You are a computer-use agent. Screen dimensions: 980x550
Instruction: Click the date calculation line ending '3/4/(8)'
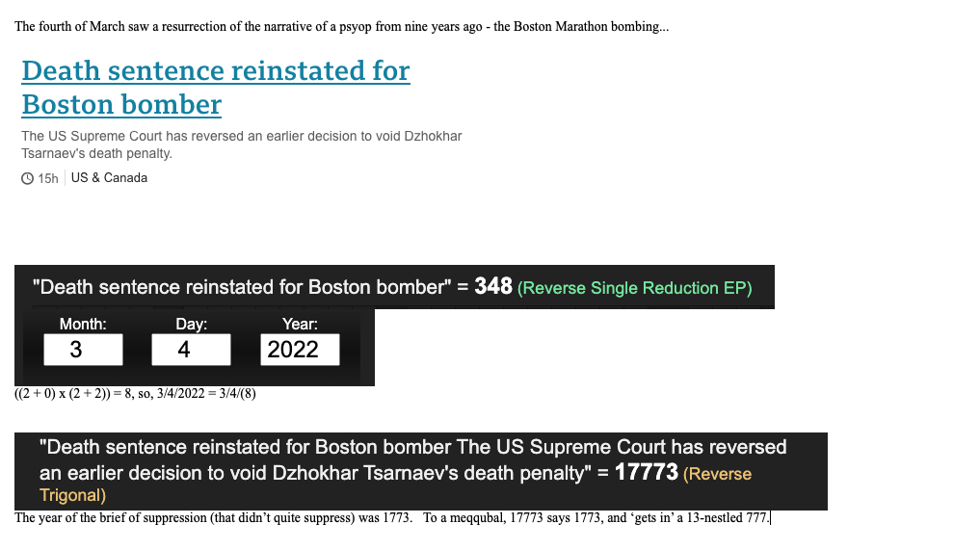pos(136,393)
